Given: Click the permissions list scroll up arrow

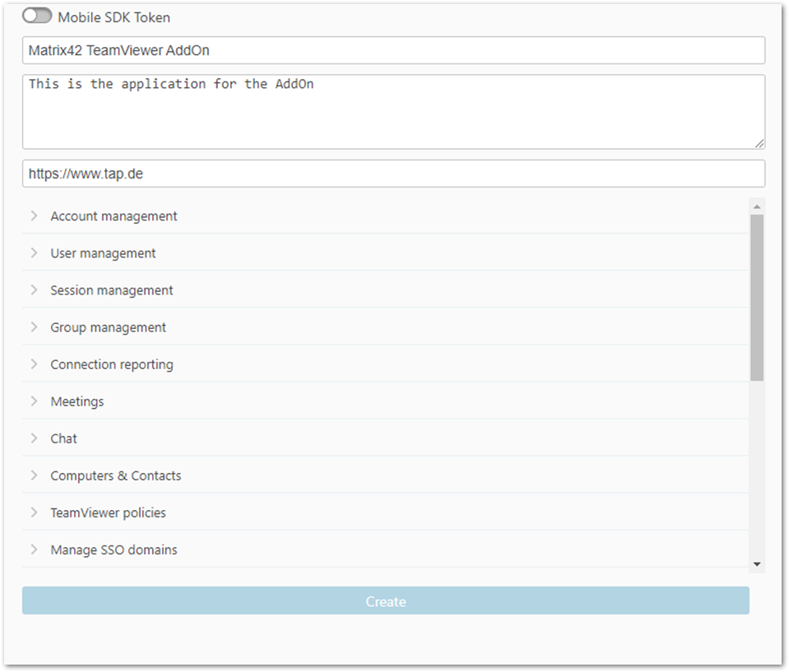Looking at the screenshot, I should coord(757,206).
